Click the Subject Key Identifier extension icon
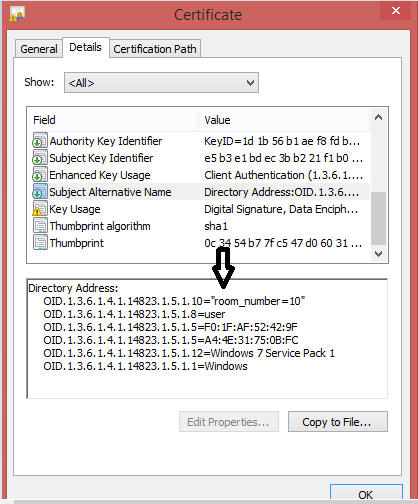This screenshot has height=504, width=418. click(40, 158)
